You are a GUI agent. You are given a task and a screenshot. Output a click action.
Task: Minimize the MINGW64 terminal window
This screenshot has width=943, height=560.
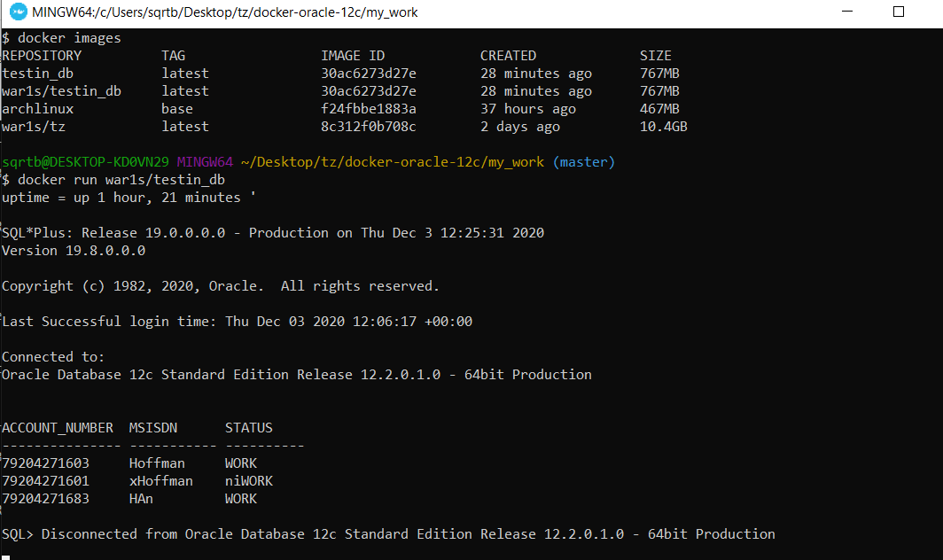[x=847, y=12]
